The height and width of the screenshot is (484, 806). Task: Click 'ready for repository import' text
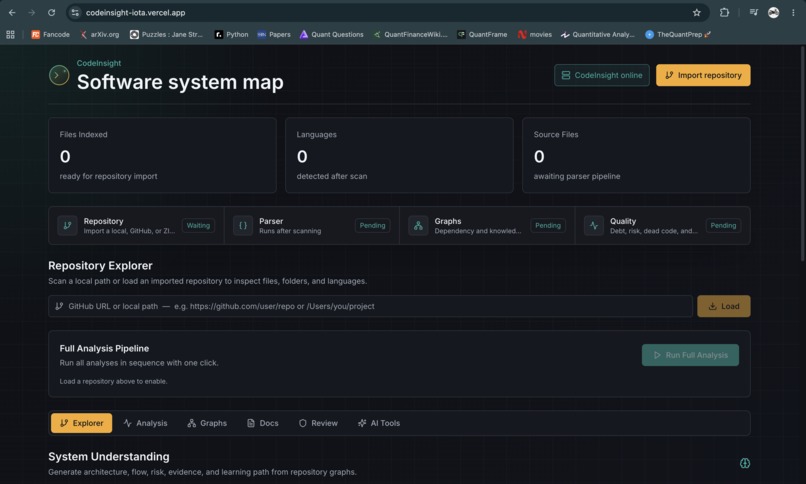pyautogui.click(x=108, y=176)
